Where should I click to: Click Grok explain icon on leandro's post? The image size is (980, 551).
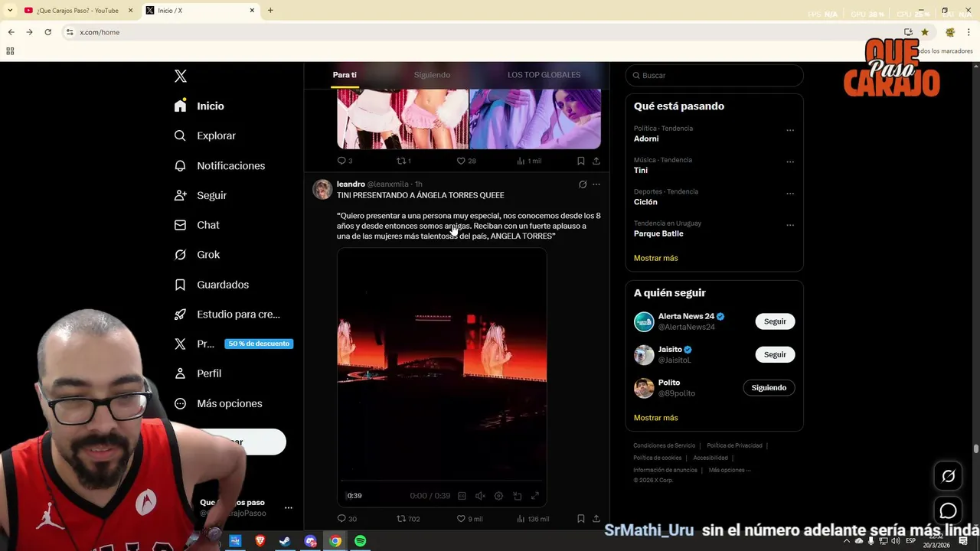tap(583, 184)
